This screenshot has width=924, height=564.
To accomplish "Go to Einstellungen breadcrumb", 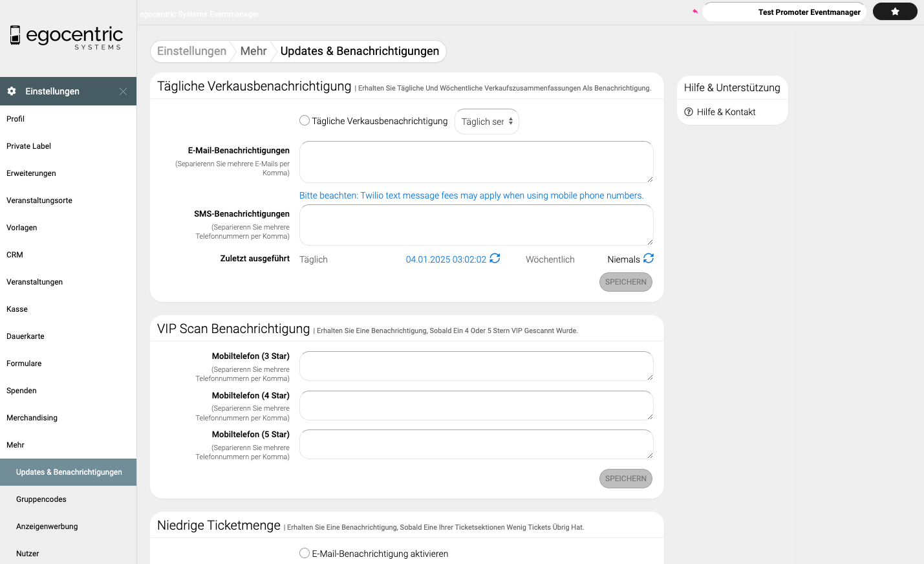I will (191, 51).
